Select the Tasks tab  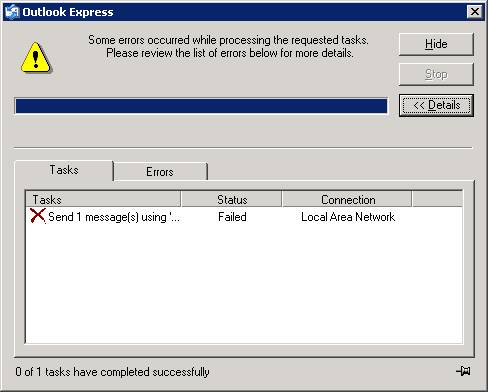pos(64,170)
